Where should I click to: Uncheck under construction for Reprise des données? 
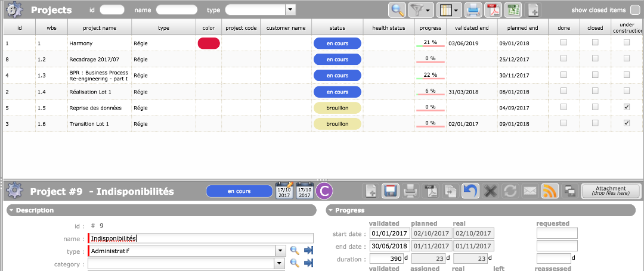click(x=626, y=107)
